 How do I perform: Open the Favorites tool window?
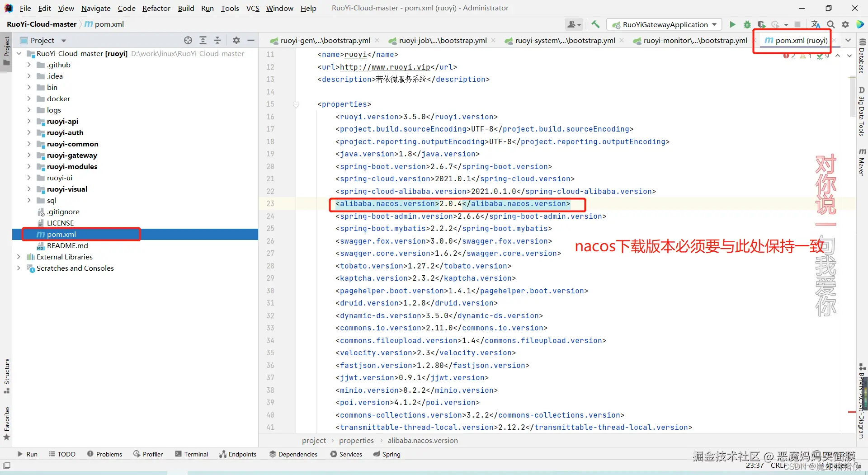(x=6, y=423)
